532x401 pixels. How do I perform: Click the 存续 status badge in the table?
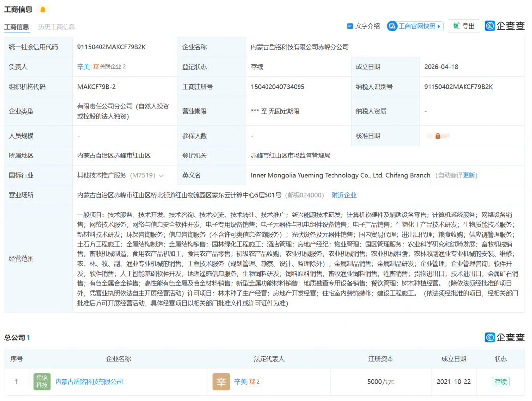500,381
